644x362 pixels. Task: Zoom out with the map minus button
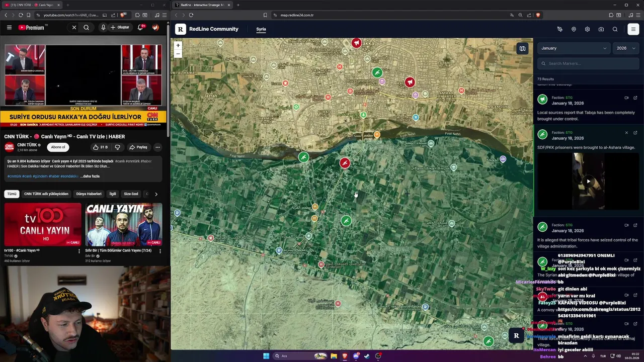click(178, 54)
